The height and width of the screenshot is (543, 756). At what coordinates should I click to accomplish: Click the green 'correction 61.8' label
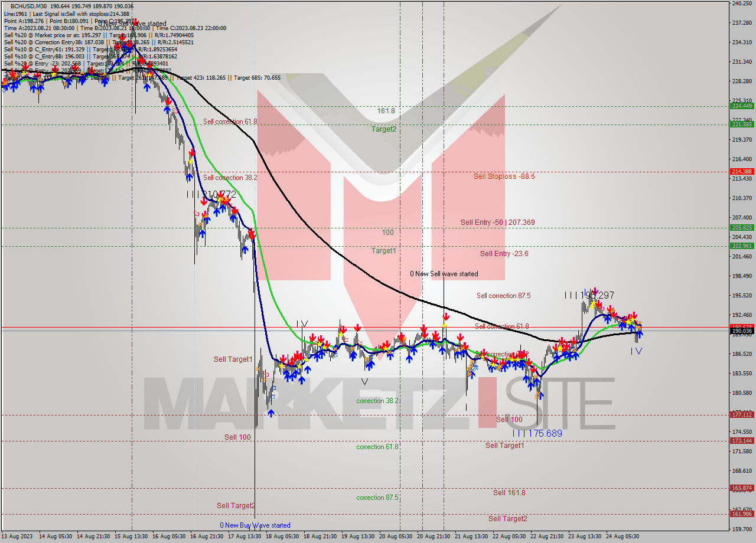click(x=377, y=447)
